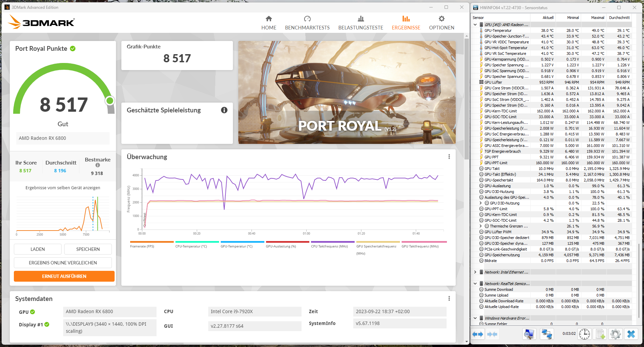644x347 pixels.
Task: Reset sensor timer with the clock icon
Action: 584,334
